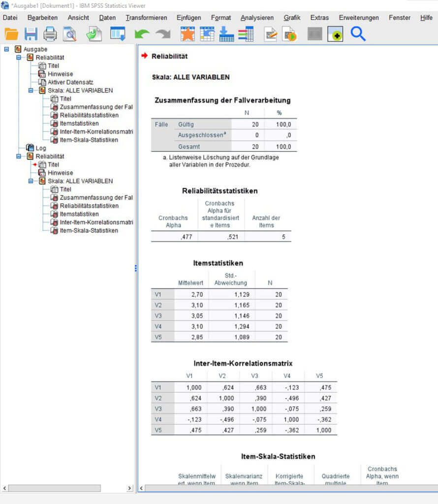Select Aktiver Datensatz in the outline tree
This screenshot has width=438, height=504.
[x=70, y=82]
